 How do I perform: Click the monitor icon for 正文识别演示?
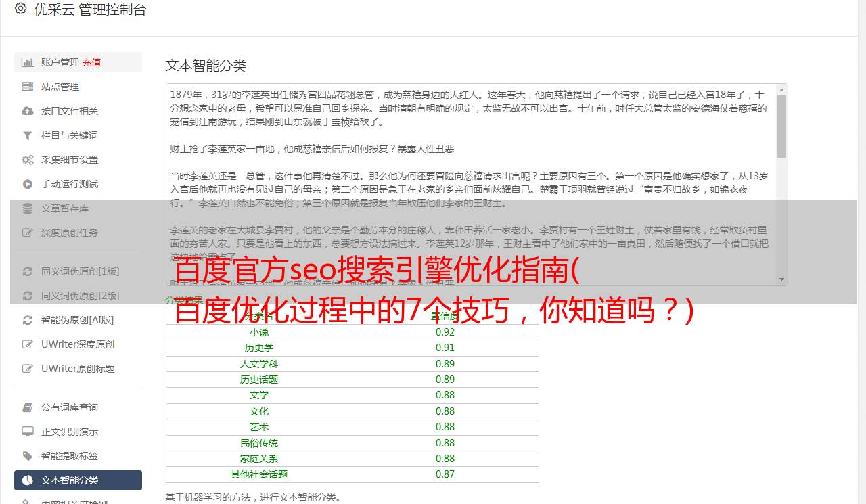[x=28, y=432]
